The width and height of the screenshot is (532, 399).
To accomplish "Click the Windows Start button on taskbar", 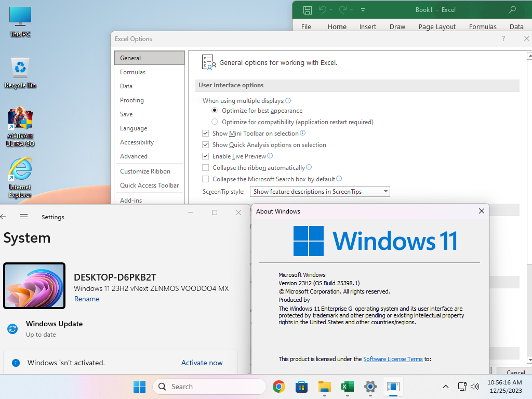I will click(x=139, y=387).
